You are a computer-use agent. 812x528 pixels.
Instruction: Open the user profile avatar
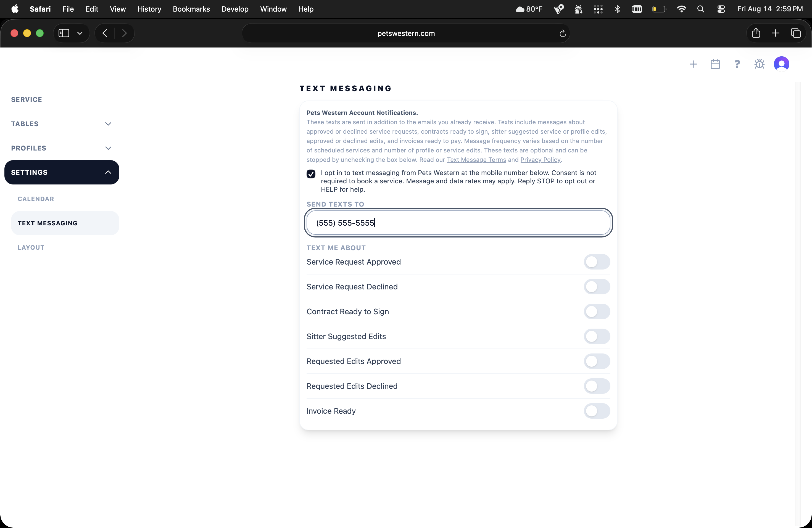click(x=781, y=64)
